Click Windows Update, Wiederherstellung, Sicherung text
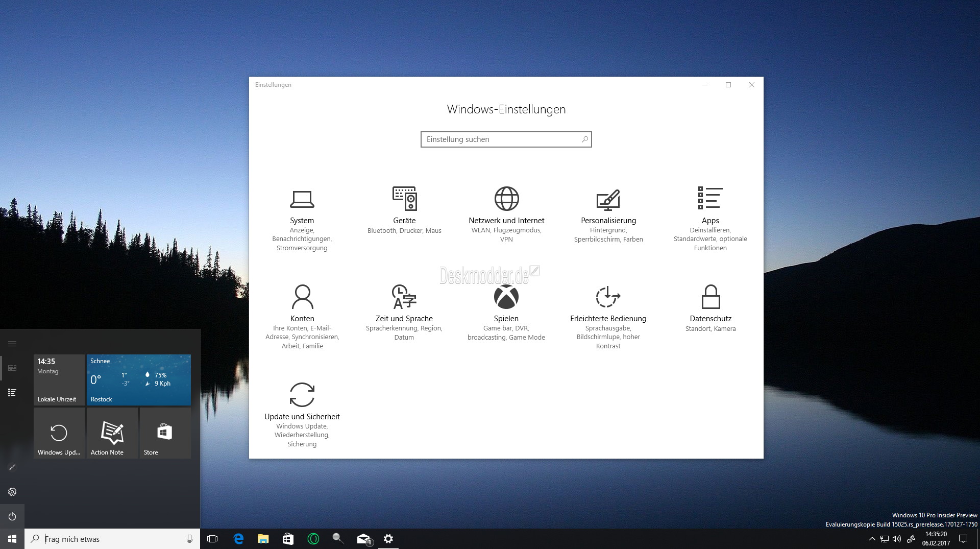The width and height of the screenshot is (980, 549). click(302, 435)
